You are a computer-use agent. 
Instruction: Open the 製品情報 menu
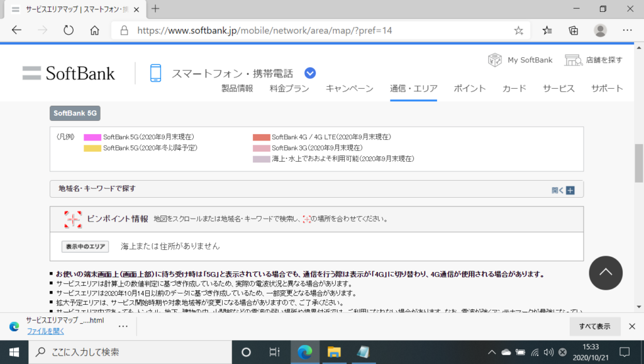(237, 88)
